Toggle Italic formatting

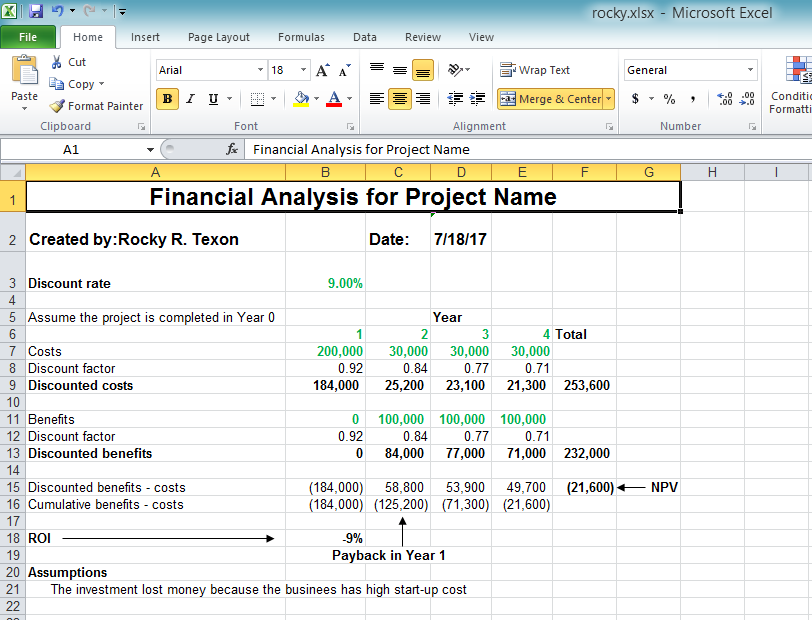click(190, 99)
